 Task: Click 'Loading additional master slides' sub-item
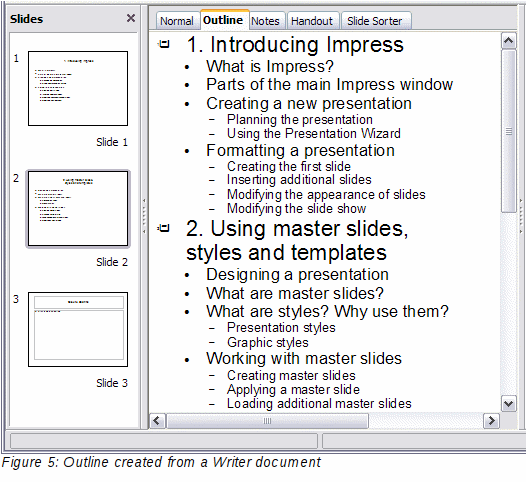point(319,404)
